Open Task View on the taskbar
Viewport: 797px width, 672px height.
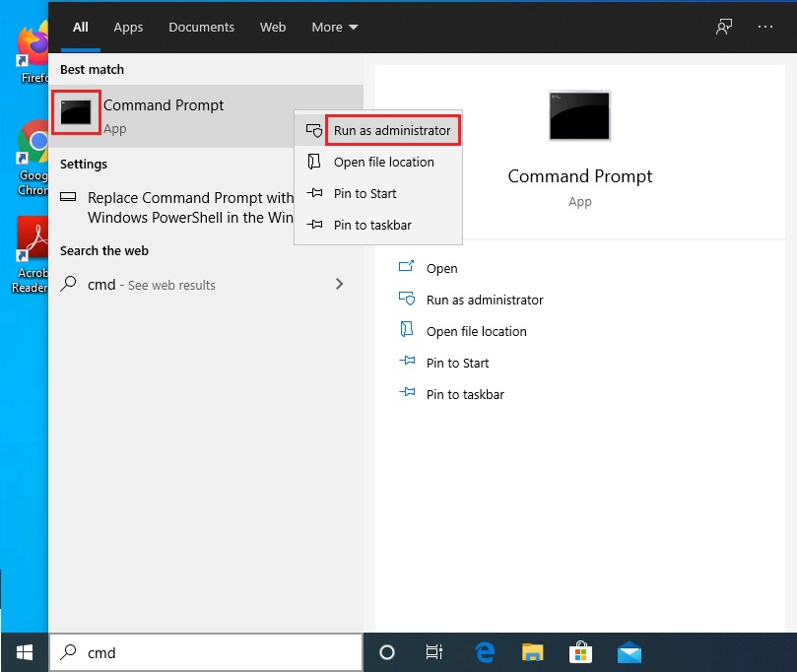433,651
